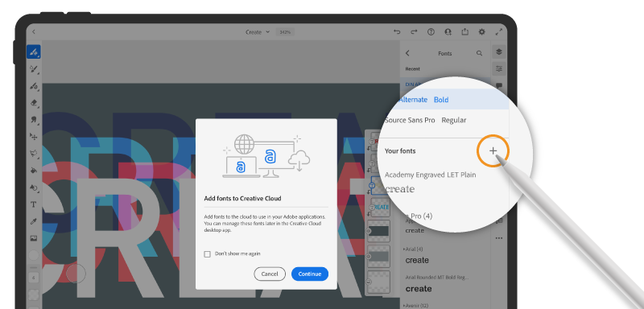644x309 pixels.
Task: Search fonts with magnifier icon
Action: pos(479,53)
